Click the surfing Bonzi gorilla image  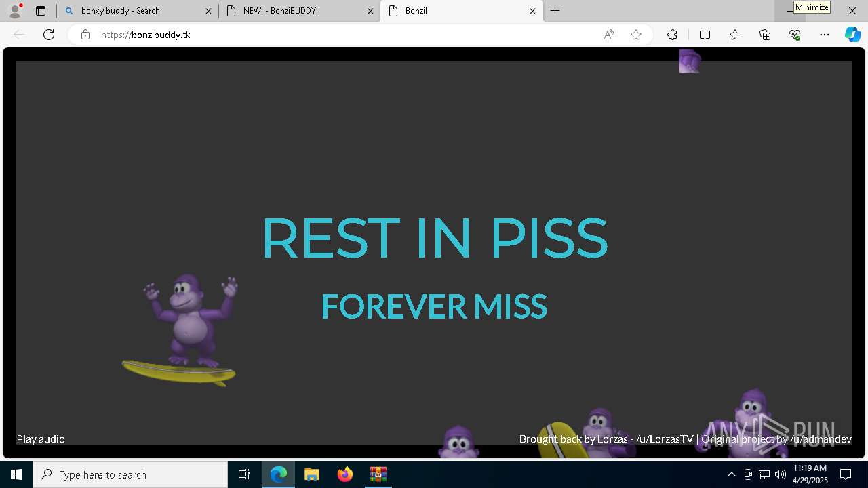coord(182,330)
